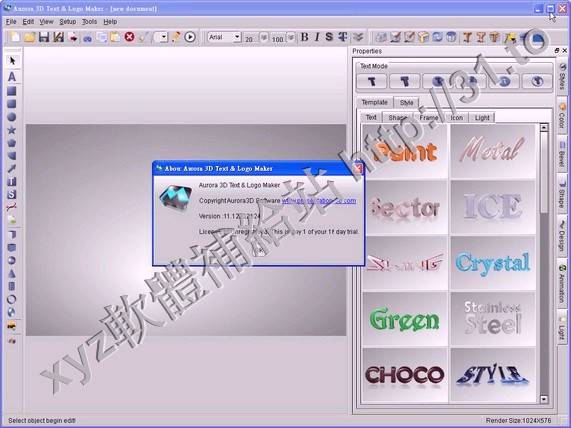Open a file via the folder icon
This screenshot has height=428, width=571.
click(x=30, y=37)
